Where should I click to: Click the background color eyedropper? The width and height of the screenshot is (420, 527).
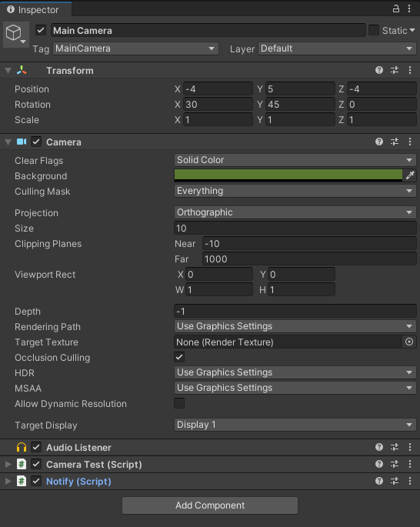pyautogui.click(x=410, y=175)
